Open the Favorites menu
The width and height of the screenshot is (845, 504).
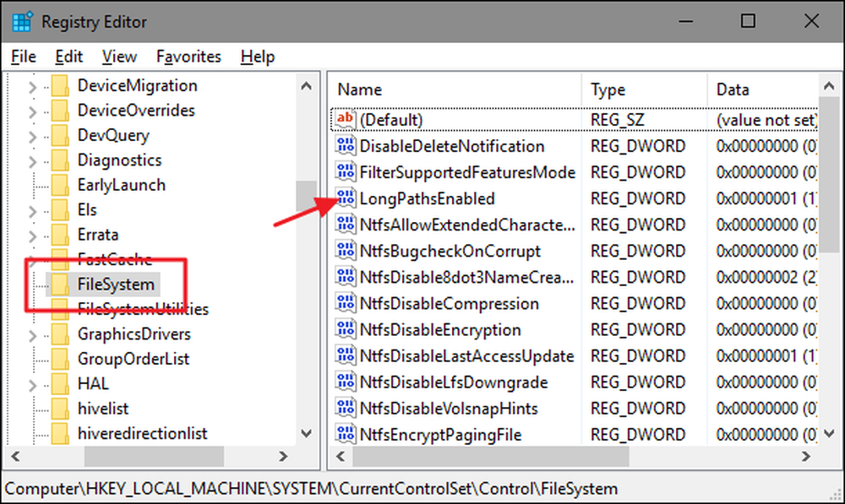pyautogui.click(x=188, y=57)
